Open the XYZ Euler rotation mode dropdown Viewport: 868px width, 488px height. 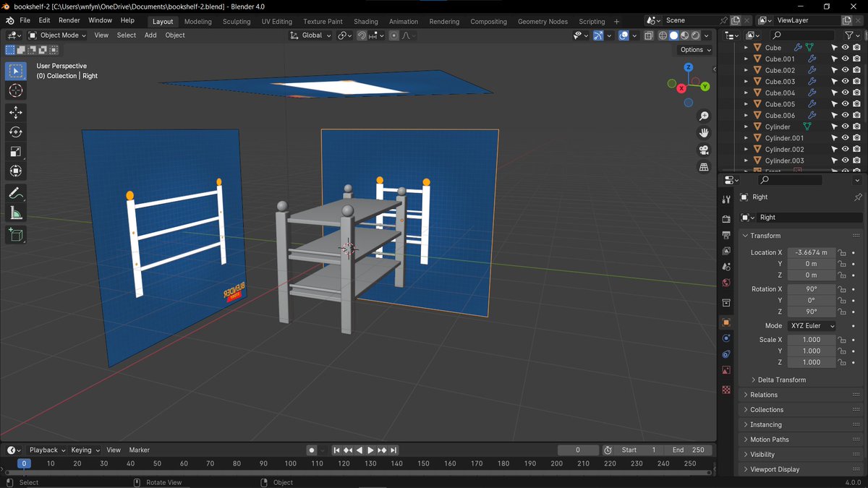pyautogui.click(x=812, y=326)
